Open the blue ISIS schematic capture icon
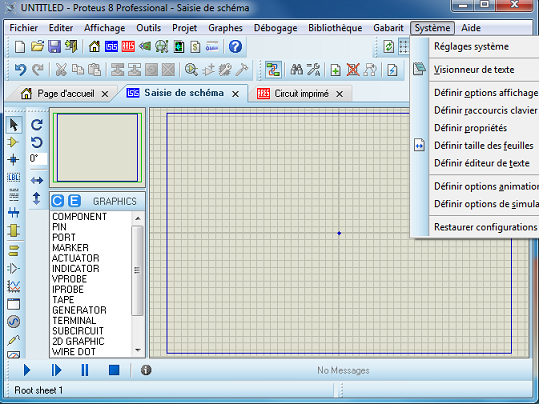 (111, 46)
